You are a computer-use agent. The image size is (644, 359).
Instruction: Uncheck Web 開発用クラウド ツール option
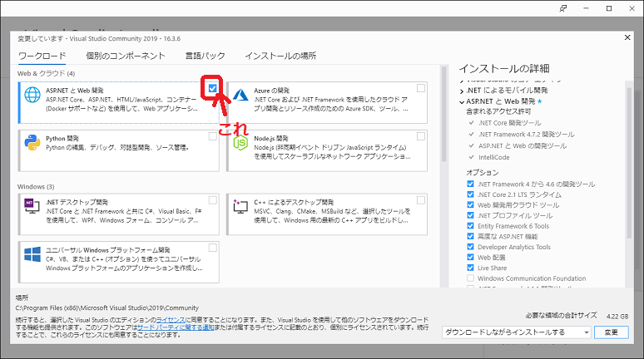click(470, 204)
